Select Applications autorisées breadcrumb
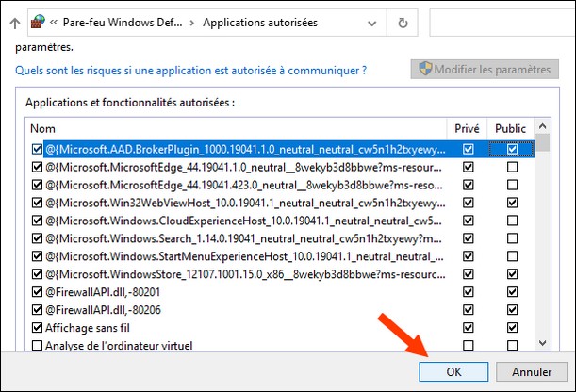Screen dimensions: 576x392 tap(260, 23)
